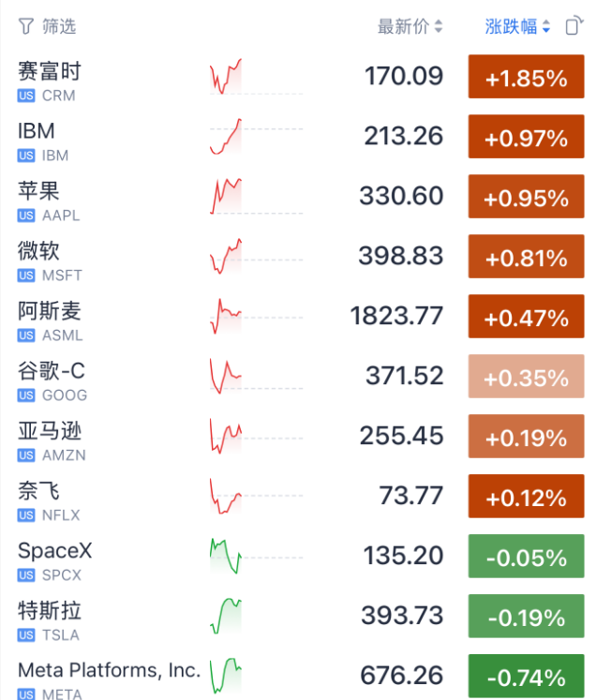Image resolution: width=596 pixels, height=700 pixels.
Task: Tap the rotate layout icon at top right
Action: click(x=574, y=25)
